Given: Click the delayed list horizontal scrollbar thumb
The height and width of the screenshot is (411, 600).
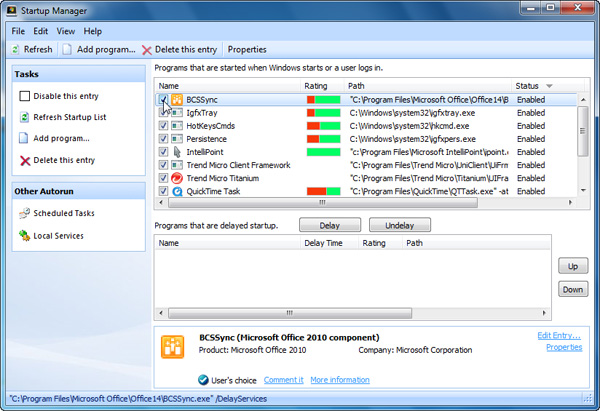Looking at the screenshot, I should (x=290, y=313).
